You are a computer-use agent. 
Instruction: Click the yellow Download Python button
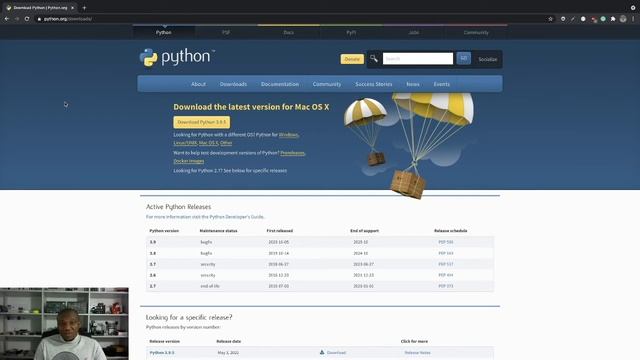click(202, 122)
